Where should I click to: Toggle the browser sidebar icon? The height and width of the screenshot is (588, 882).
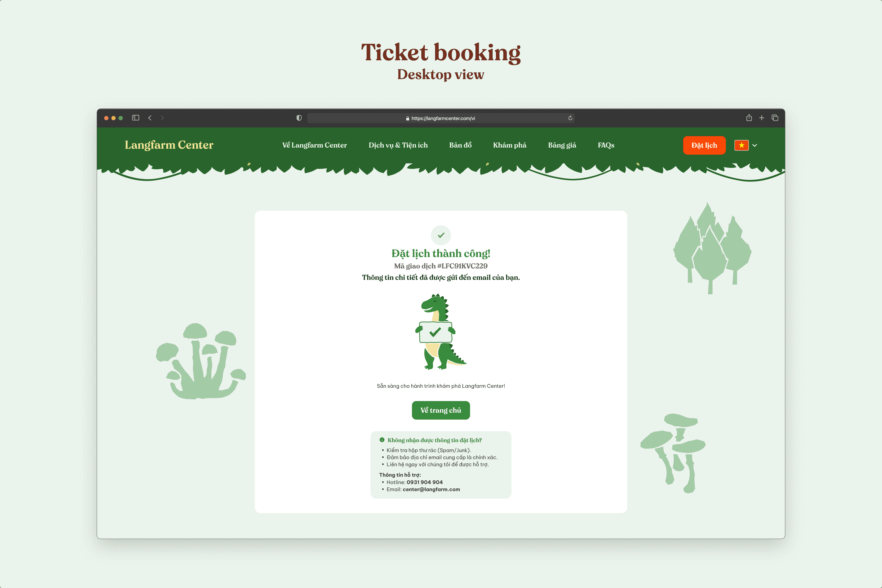tap(136, 118)
